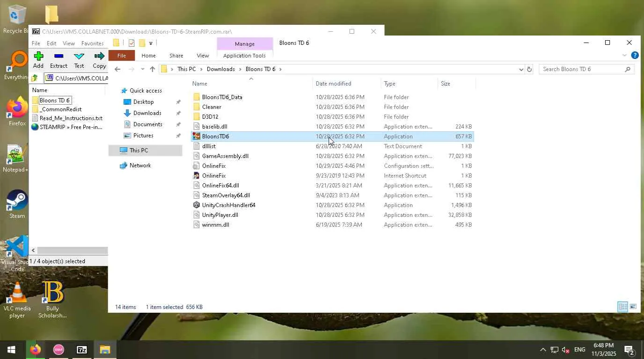The height and width of the screenshot is (359, 644).
Task: Click the muted volume tray icon
Action: coord(566,350)
